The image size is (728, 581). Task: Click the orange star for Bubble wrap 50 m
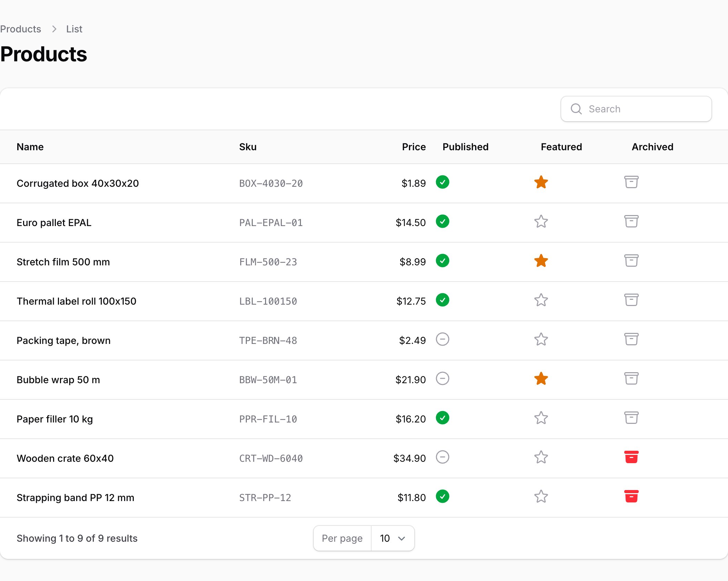[541, 379]
